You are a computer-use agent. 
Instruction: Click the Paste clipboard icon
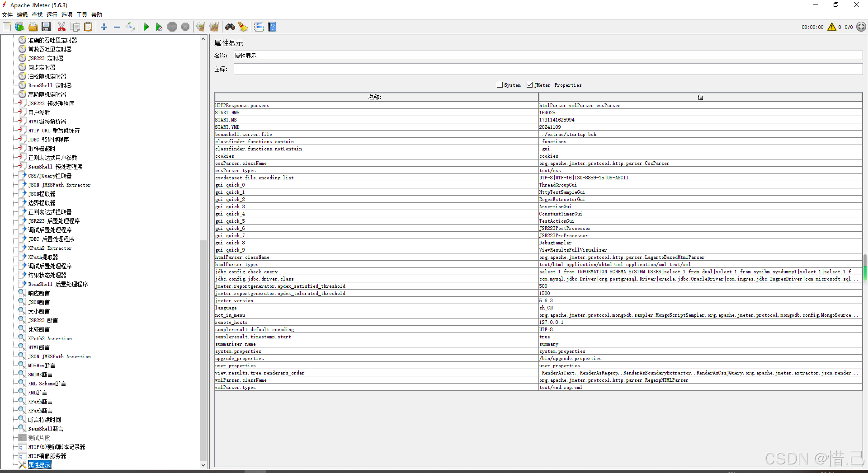[88, 27]
